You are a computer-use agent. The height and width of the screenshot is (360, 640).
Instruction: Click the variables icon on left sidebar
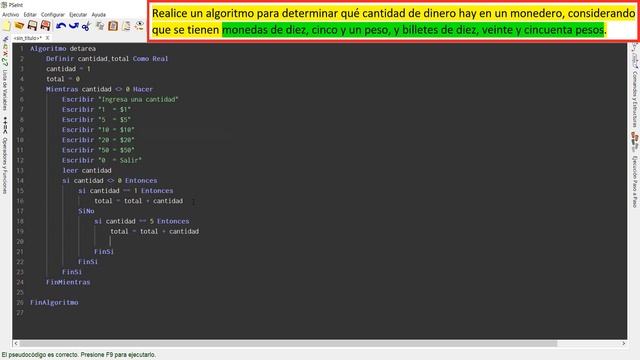point(5,52)
